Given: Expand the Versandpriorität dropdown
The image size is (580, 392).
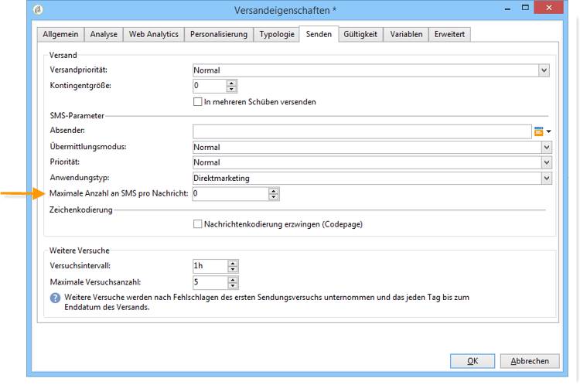Looking at the screenshot, I should click(x=544, y=70).
